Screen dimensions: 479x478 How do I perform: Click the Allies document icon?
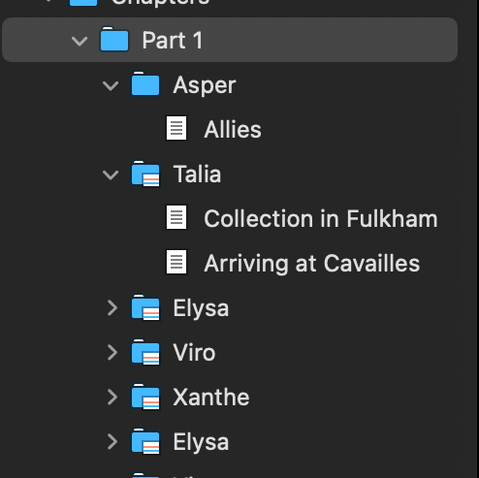[176, 128]
